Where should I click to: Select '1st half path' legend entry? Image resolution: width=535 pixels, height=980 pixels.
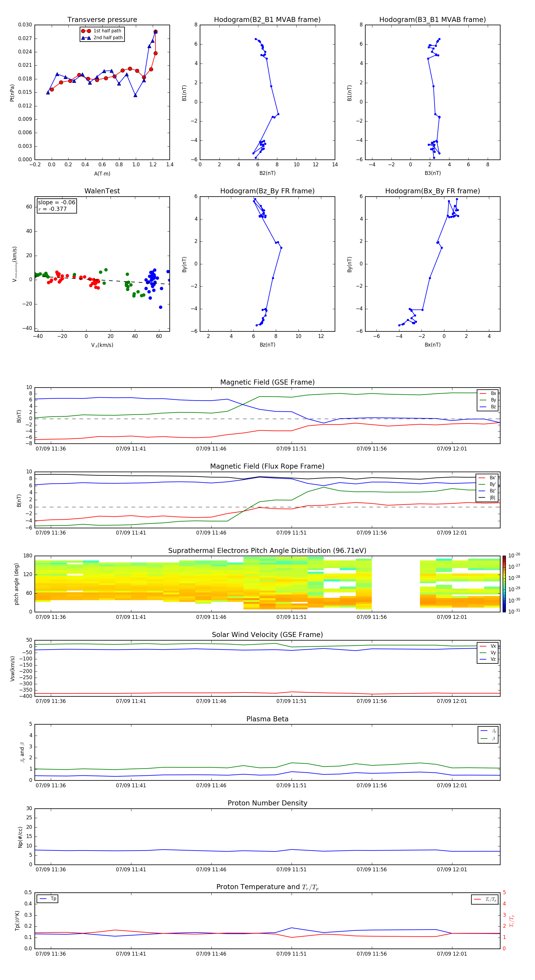click(x=101, y=31)
